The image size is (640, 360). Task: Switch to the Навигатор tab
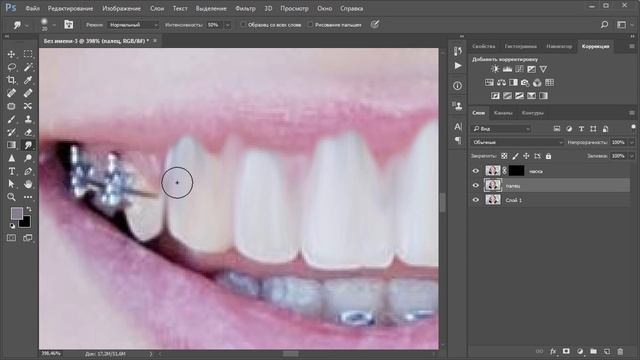559,47
